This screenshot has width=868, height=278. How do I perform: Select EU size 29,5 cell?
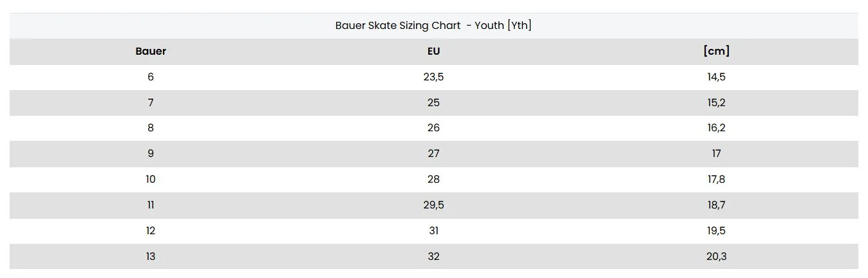[433, 205]
